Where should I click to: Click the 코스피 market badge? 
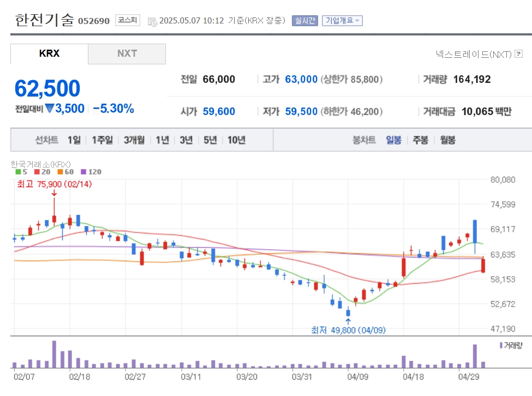pos(127,20)
